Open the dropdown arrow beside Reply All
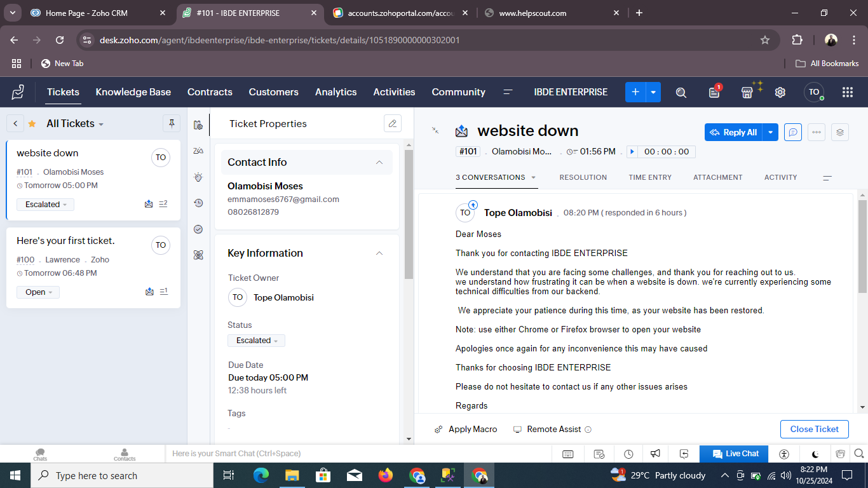 (x=770, y=132)
